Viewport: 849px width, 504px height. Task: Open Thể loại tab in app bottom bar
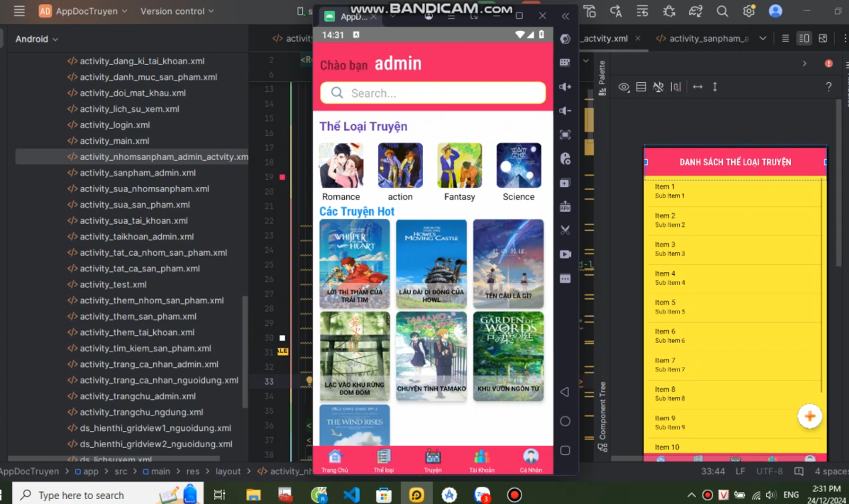click(384, 461)
